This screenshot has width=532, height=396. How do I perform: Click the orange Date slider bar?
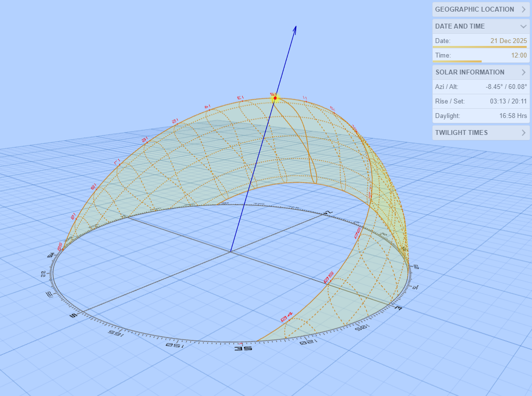[479, 47]
